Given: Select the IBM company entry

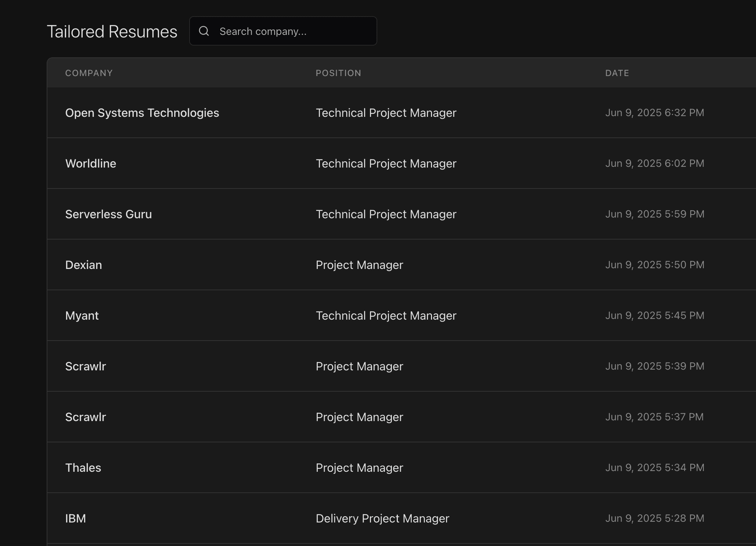Looking at the screenshot, I should pos(76,518).
